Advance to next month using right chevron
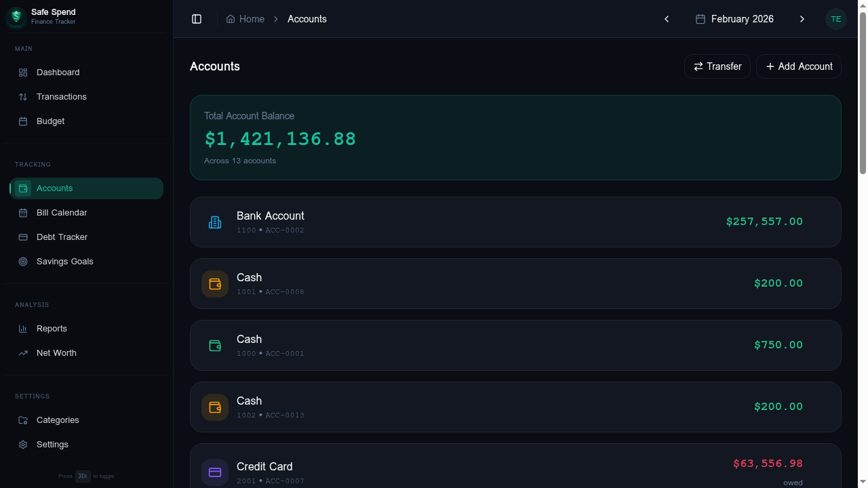The width and height of the screenshot is (868, 488). (x=802, y=19)
